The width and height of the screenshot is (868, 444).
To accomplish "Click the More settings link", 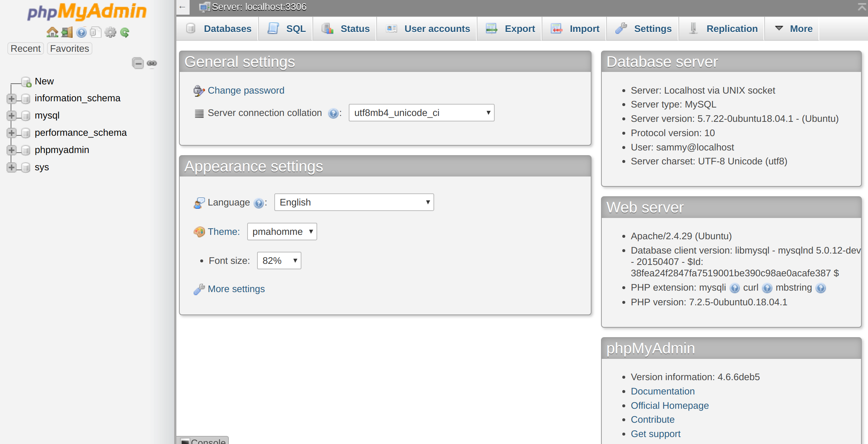I will tap(236, 289).
